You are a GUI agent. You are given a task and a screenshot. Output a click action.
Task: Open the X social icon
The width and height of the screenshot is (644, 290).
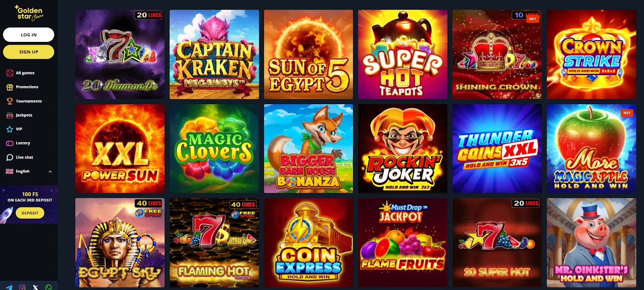pos(35,287)
